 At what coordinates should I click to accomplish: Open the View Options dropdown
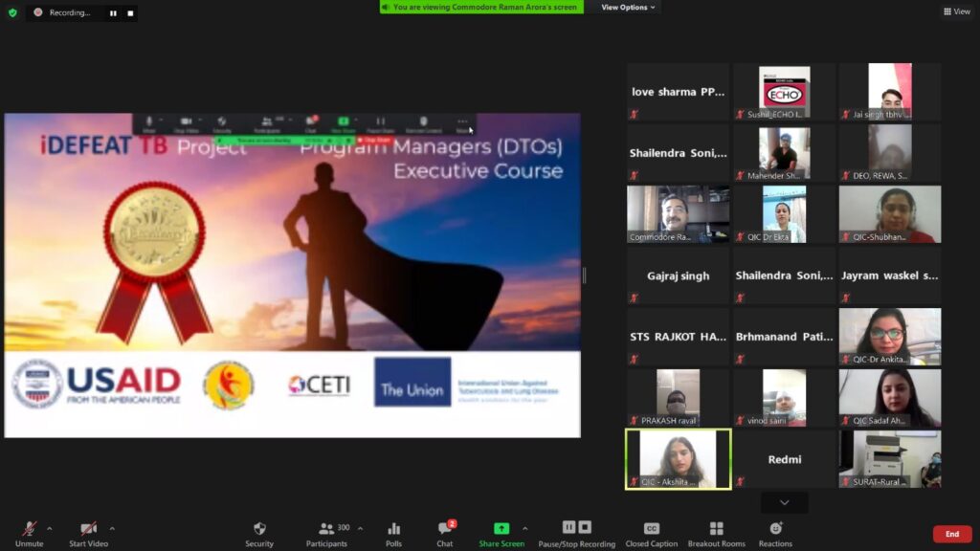[x=628, y=7]
